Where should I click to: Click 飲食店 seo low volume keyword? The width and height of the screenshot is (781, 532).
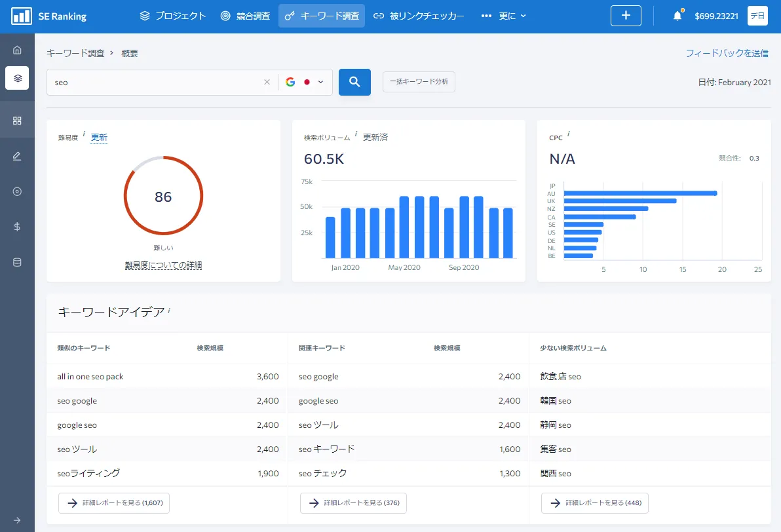click(560, 377)
